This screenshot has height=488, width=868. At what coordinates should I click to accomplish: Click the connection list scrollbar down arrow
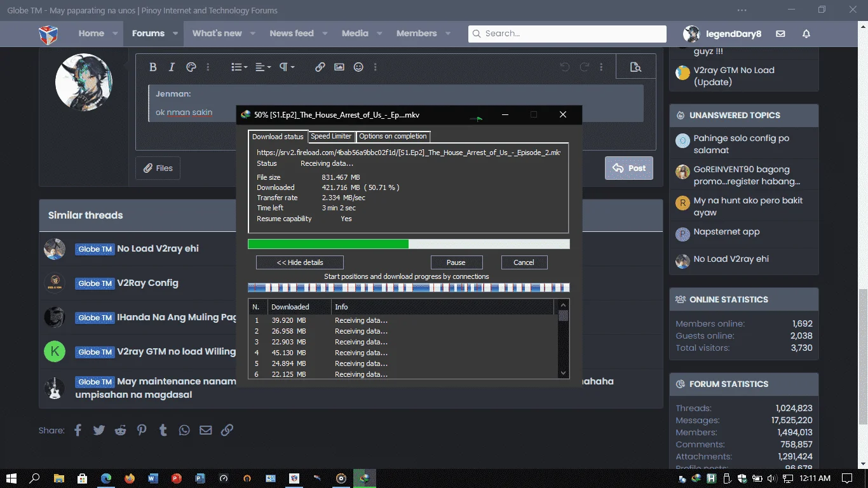pyautogui.click(x=563, y=373)
